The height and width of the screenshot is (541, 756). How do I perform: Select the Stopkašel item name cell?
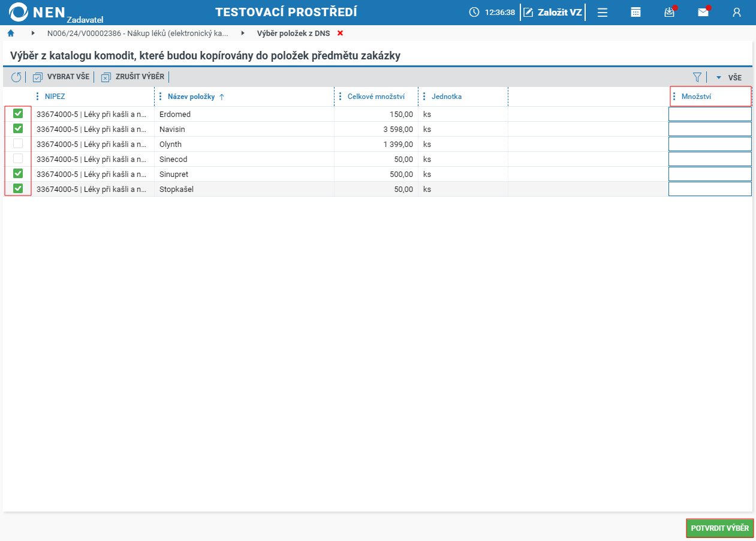point(244,189)
